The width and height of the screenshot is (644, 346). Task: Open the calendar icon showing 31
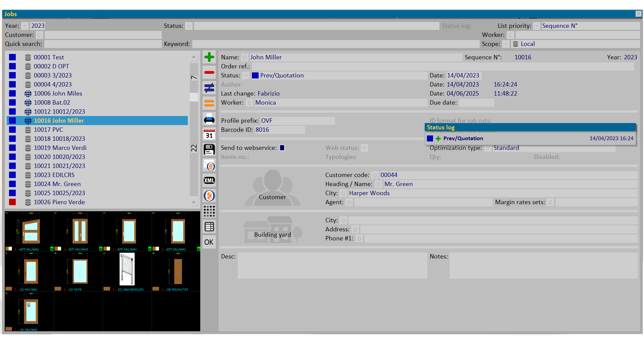click(x=209, y=134)
